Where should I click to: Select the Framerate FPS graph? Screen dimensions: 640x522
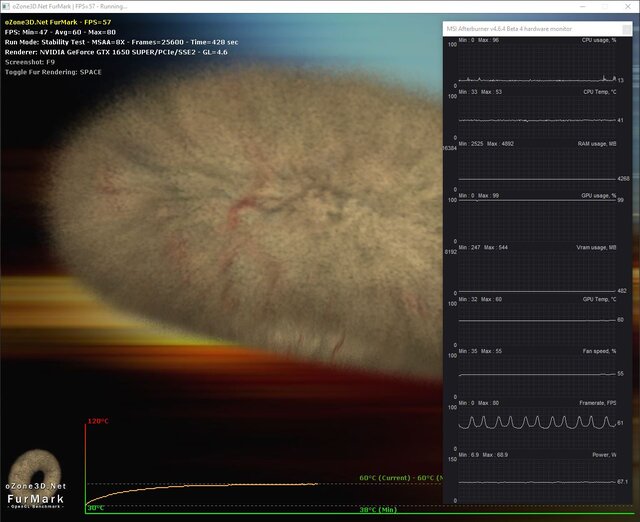click(535, 430)
